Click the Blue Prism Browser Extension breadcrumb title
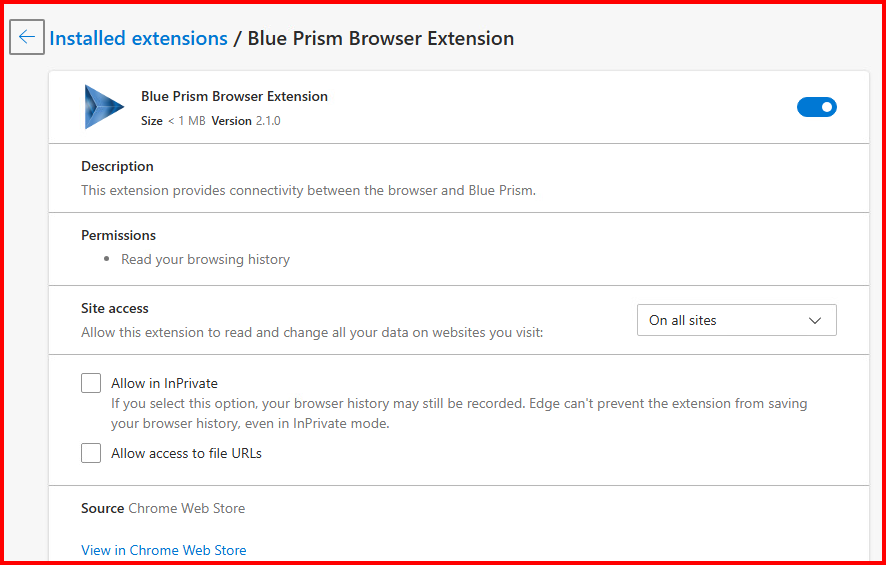This screenshot has height=565, width=886. pyautogui.click(x=381, y=39)
